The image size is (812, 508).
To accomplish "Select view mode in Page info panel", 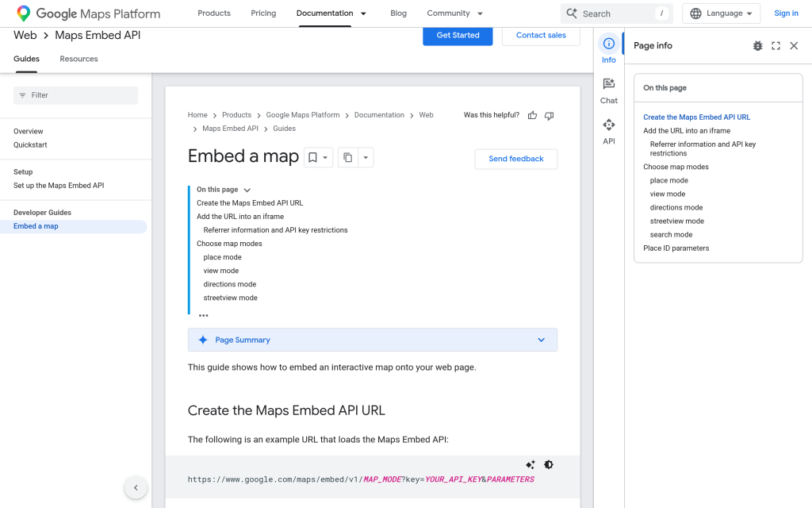I will [x=668, y=194].
